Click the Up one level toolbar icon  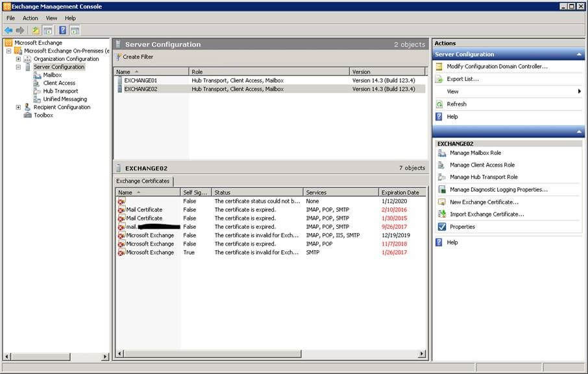(x=36, y=30)
